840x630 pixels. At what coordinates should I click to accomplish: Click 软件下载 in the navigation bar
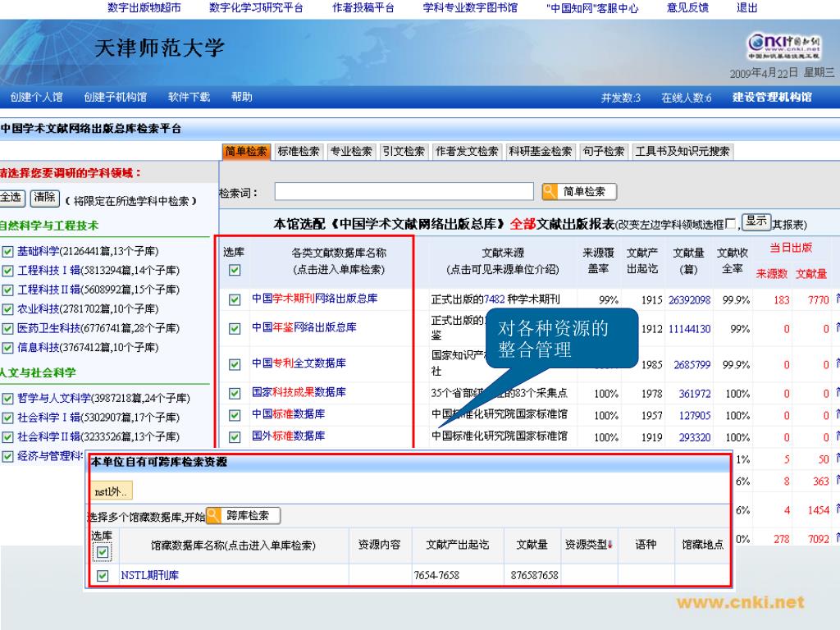pos(189,97)
